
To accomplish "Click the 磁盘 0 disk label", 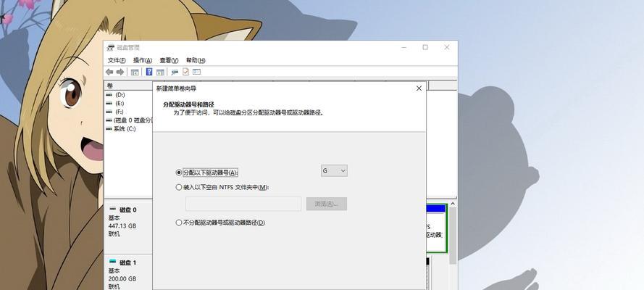I will (128, 210).
